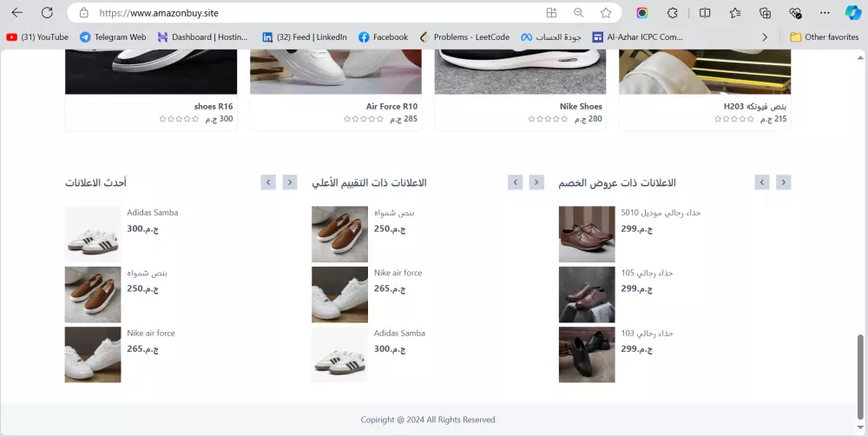Open Adidas Samba in أحدث الاعلانات
Image resolution: width=868 pixels, height=437 pixels.
click(152, 213)
